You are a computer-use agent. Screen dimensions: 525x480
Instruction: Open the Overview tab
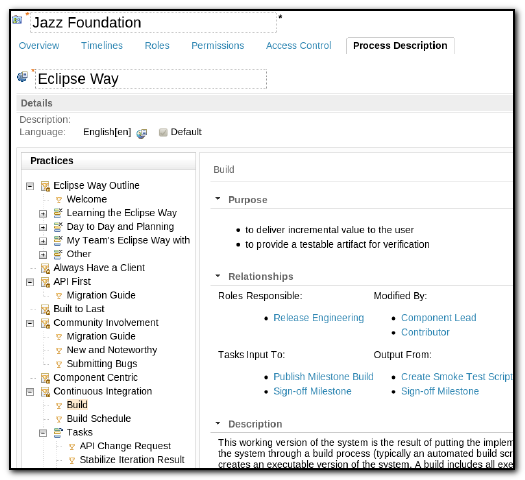pos(39,45)
